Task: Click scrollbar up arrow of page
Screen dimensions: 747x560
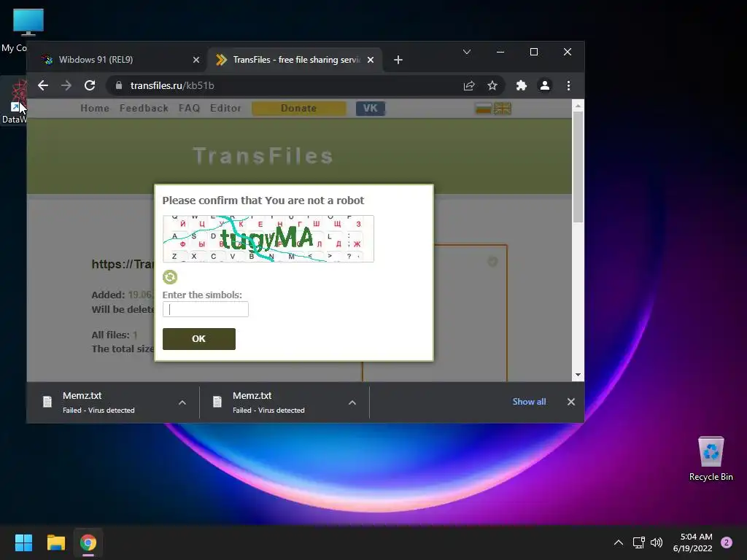Action: tap(578, 106)
